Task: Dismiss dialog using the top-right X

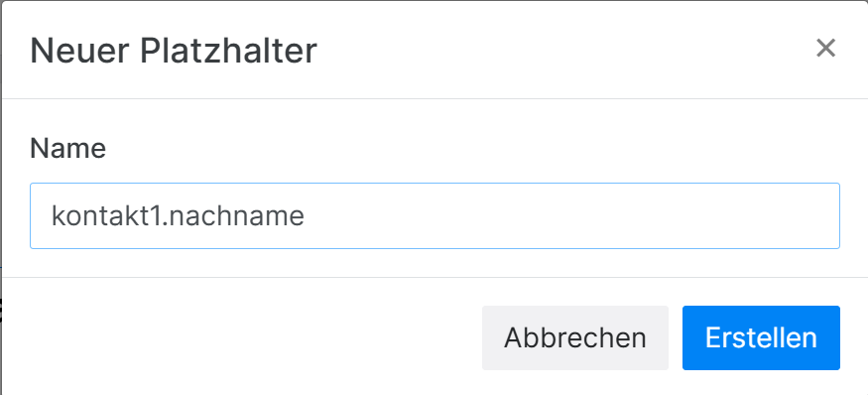Action: pyautogui.click(x=825, y=49)
